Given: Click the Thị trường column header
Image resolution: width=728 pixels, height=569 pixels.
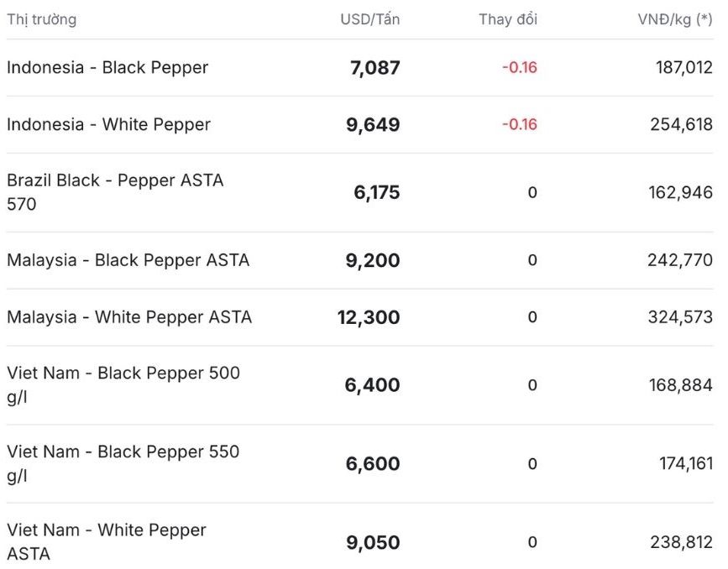Looking at the screenshot, I should pos(41,19).
